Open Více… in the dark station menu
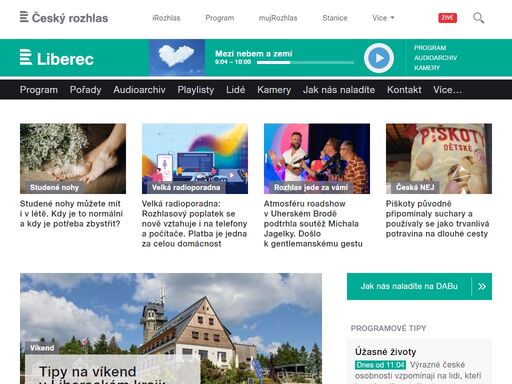The width and height of the screenshot is (512, 384). coord(447,90)
